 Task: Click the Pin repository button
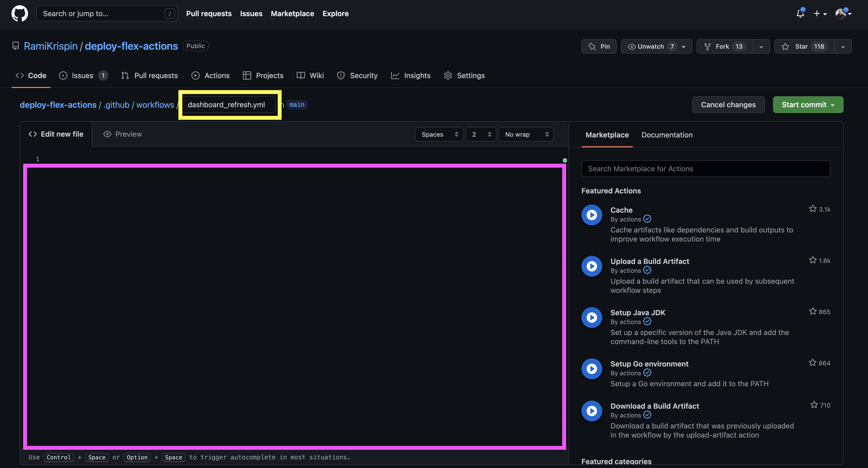(599, 47)
